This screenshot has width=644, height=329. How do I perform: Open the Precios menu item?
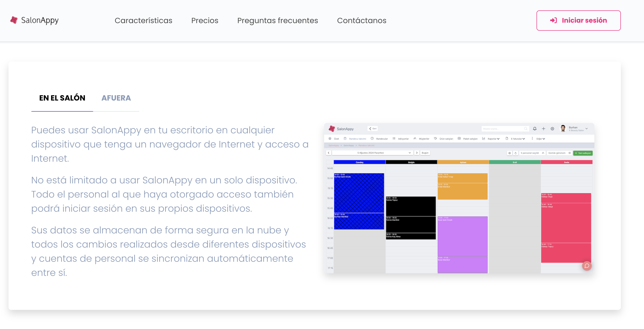pos(205,21)
